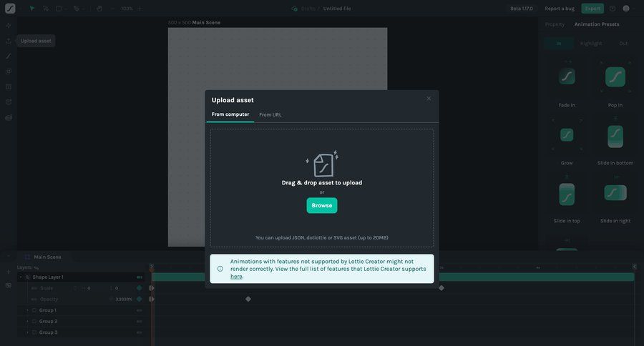Click the Browse button
The image size is (644, 346).
point(322,206)
